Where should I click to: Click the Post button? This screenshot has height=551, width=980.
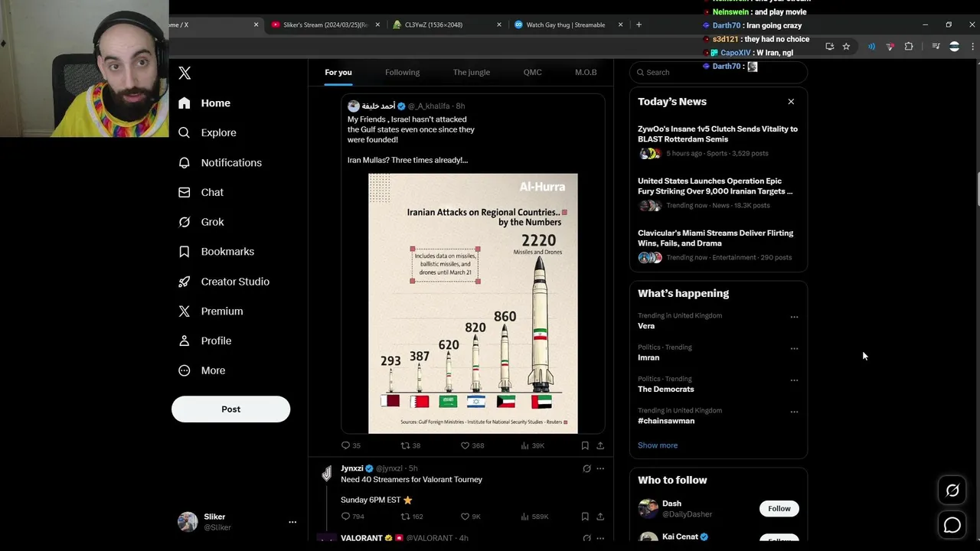pyautogui.click(x=230, y=409)
